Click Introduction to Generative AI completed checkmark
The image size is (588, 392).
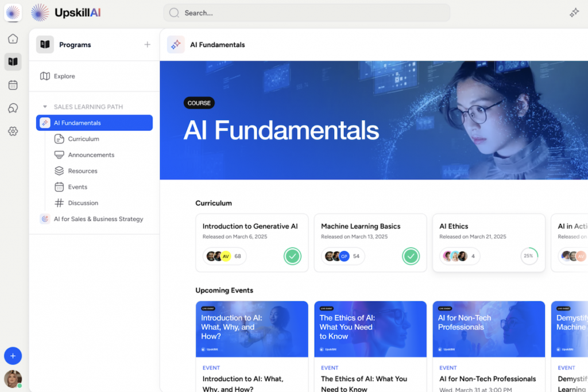293,256
